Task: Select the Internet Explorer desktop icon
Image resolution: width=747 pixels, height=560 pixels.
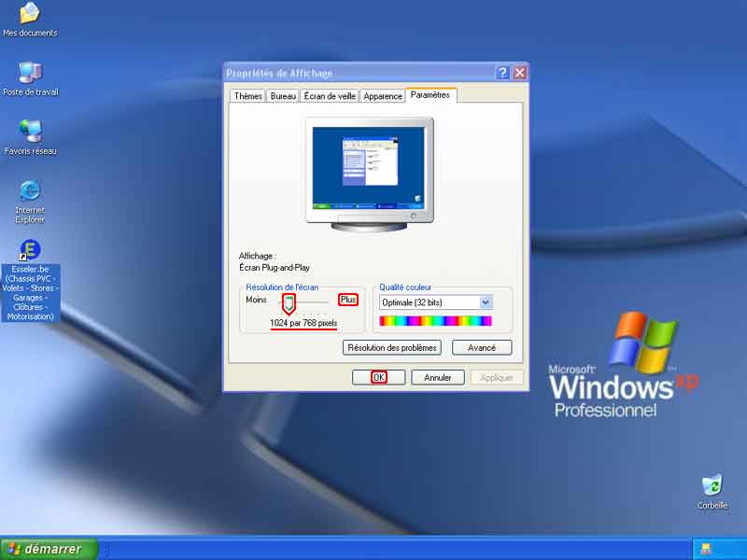Action: tap(30, 202)
